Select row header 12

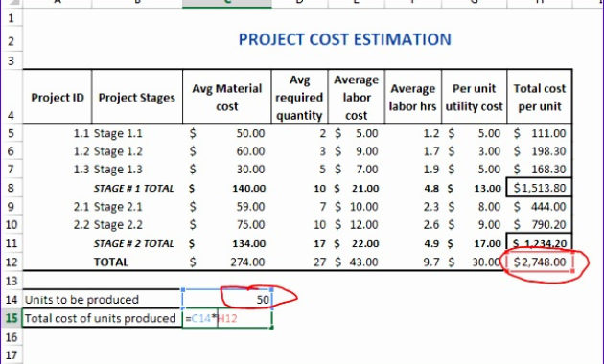12,262
